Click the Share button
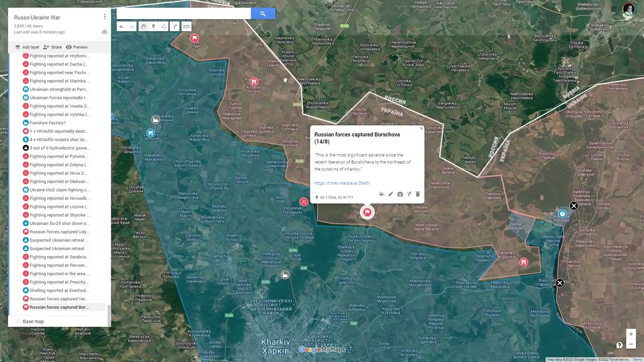 point(52,47)
